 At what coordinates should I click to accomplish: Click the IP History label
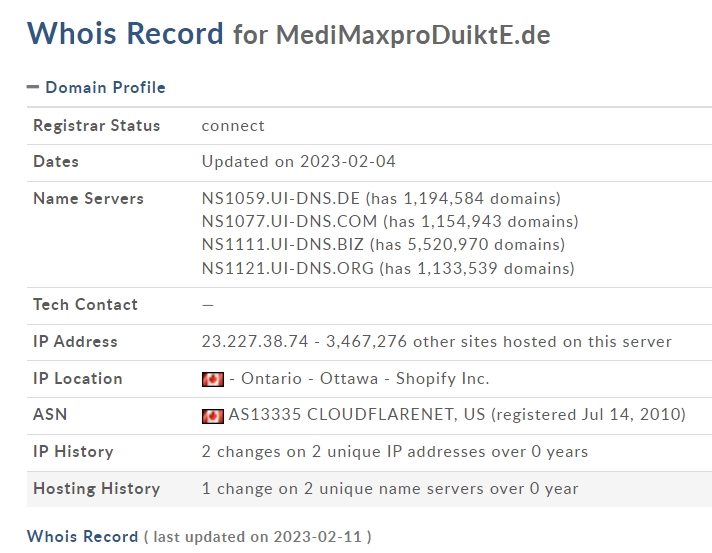click(73, 452)
